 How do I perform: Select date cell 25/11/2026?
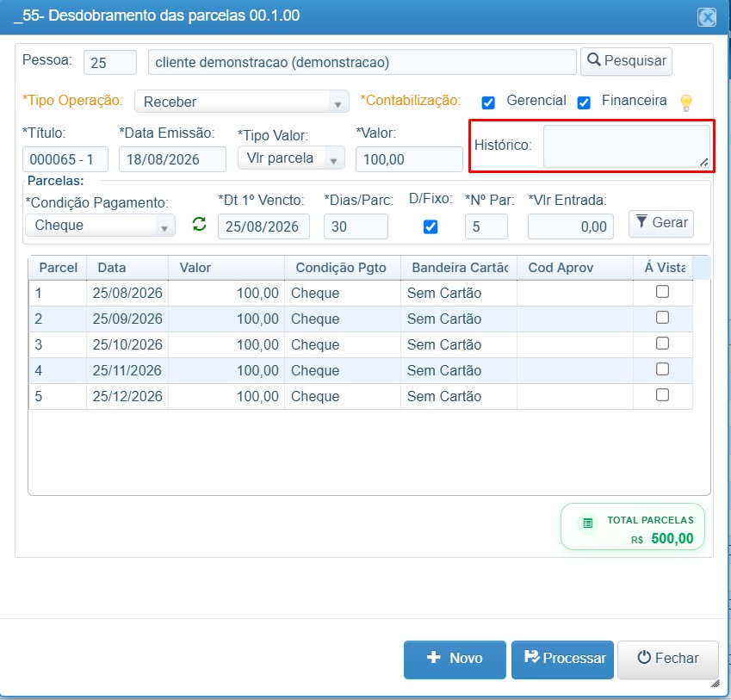pos(127,371)
